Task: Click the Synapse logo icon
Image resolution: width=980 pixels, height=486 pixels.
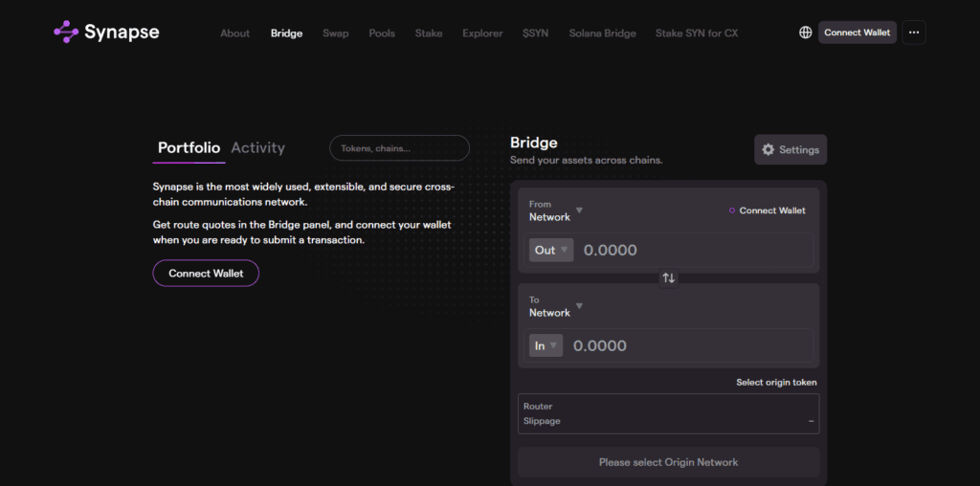Action: click(66, 33)
